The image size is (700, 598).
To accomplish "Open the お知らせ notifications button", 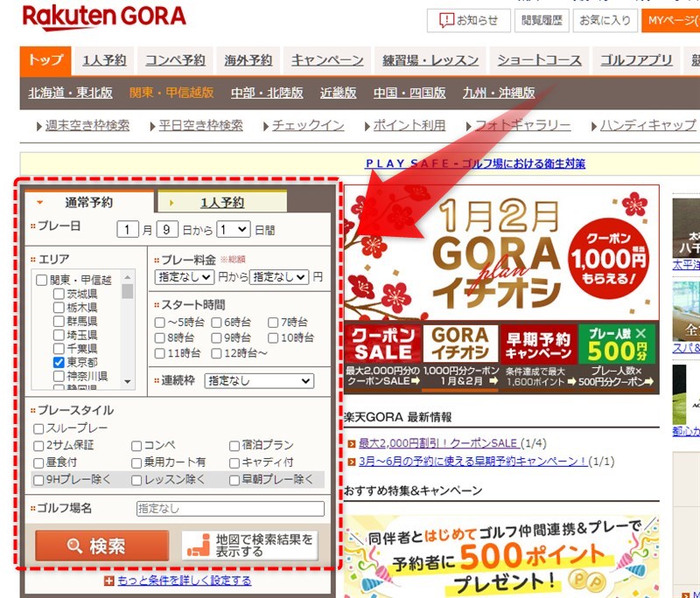I will (x=468, y=20).
